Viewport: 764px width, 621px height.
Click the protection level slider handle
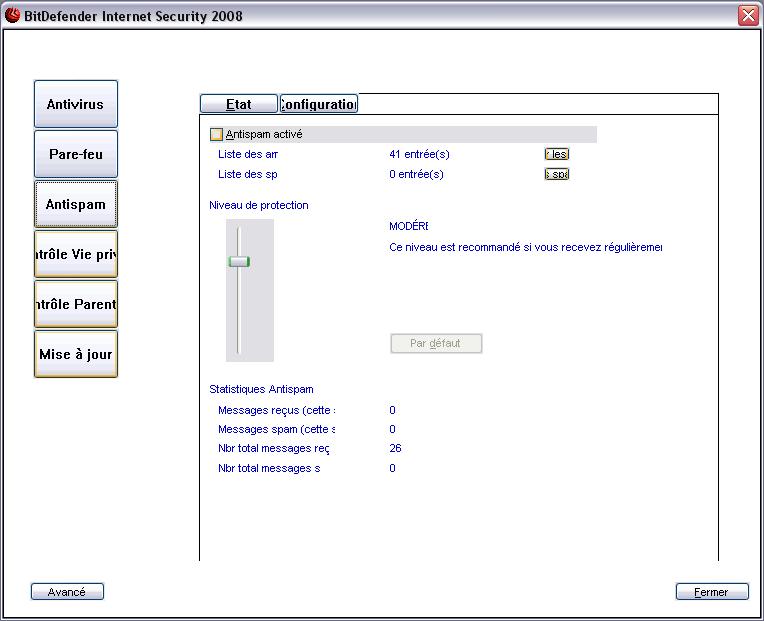tap(239, 262)
